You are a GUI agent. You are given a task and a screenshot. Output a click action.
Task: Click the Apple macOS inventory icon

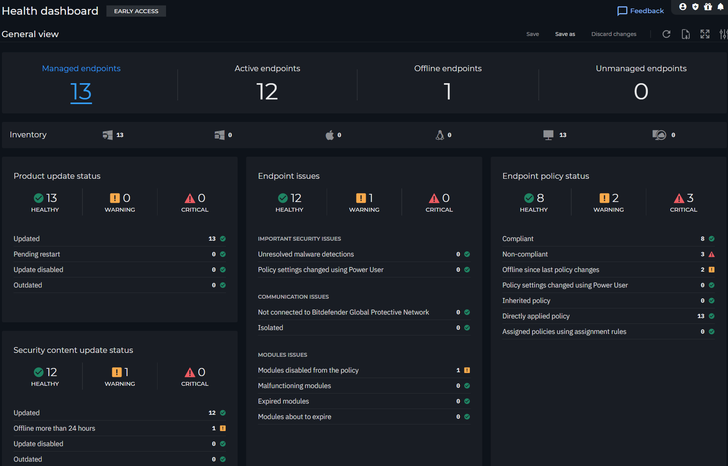pos(330,135)
